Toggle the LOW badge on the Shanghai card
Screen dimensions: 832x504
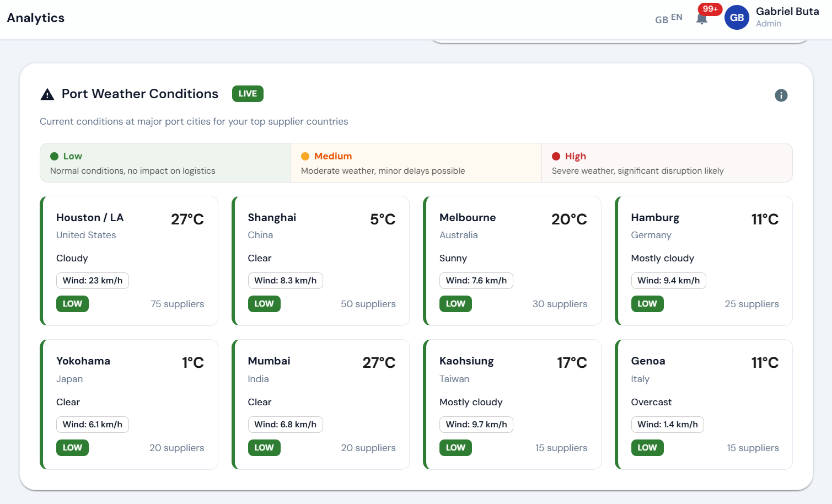[264, 304]
